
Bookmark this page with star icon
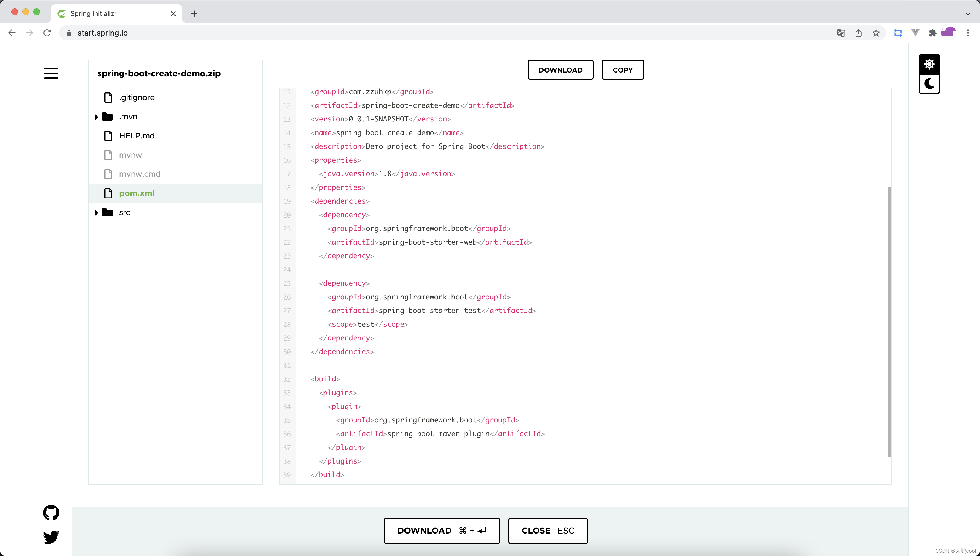(876, 33)
